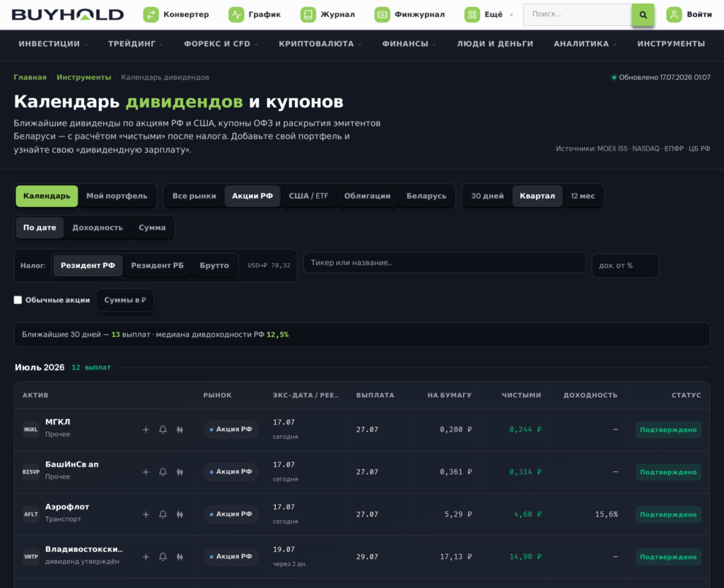Expand ТРЕЙДИНГ menu
724x588 pixels.
[135, 44]
